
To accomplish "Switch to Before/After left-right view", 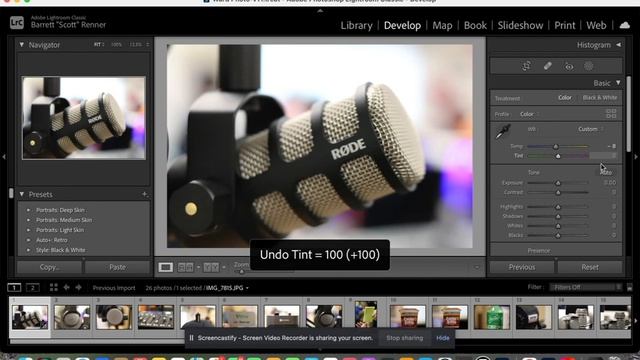I will point(186,267).
